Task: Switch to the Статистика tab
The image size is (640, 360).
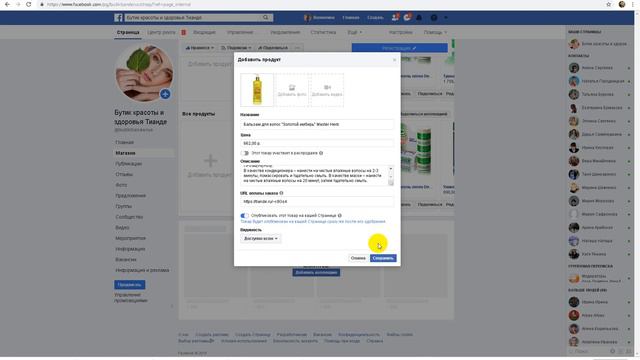Action: coord(323,32)
